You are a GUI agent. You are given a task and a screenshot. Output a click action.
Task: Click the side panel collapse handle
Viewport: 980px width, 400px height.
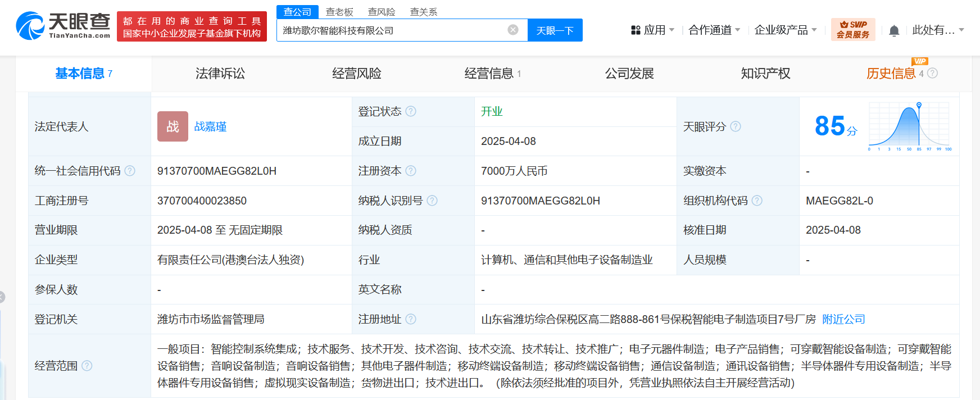click(x=2, y=297)
